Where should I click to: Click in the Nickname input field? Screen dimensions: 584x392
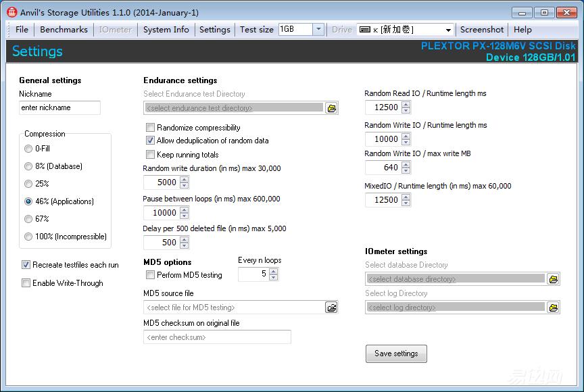(59, 107)
